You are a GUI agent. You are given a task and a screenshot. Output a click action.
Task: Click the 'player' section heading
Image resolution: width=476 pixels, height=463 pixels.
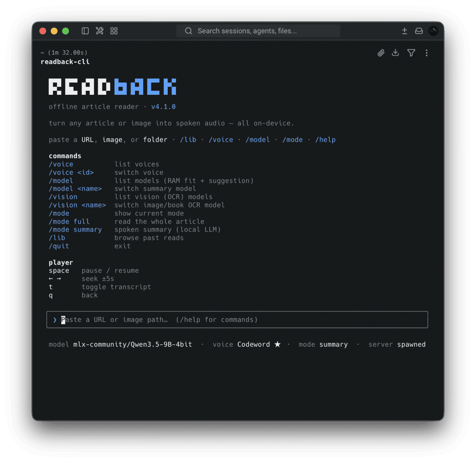(61, 262)
